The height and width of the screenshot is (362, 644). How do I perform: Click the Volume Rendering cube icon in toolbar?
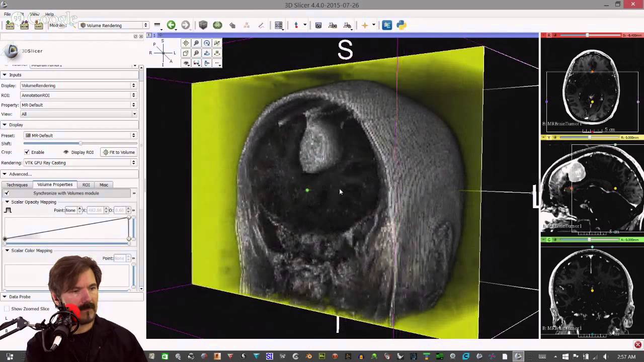point(203,25)
